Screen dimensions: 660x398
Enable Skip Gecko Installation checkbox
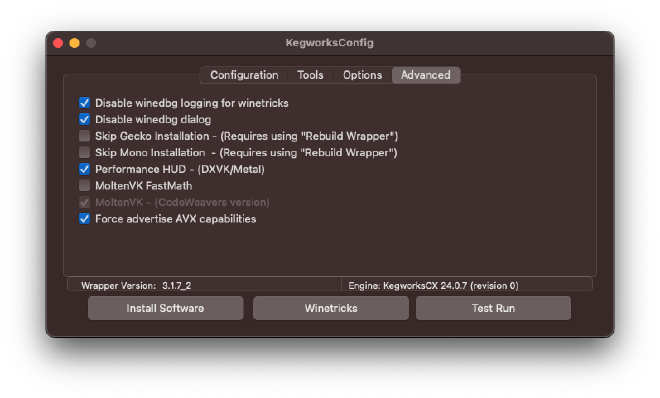85,136
